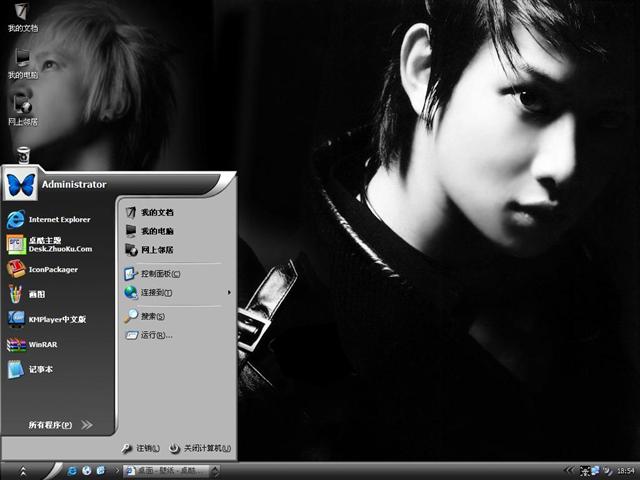Image resolution: width=640 pixels, height=480 pixels.
Task: Expand hidden tray icons chevron
Action: (x=569, y=471)
